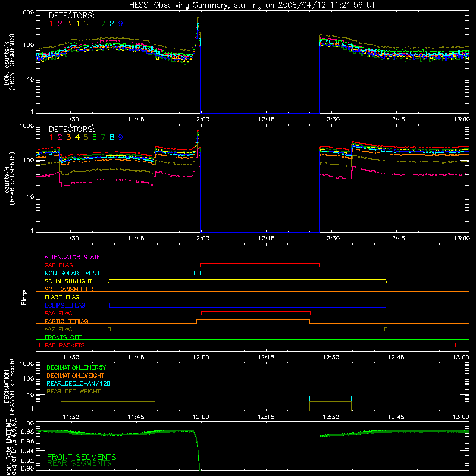This screenshot has width=476, height=476.
Task: Click detector 3 legend number in front segments plot
Action: coord(68,24)
